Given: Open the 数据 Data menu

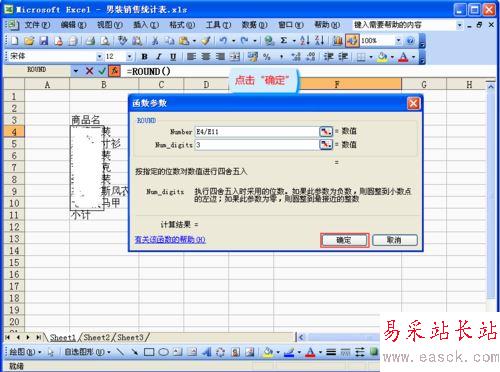Looking at the screenshot, I should (x=255, y=25).
